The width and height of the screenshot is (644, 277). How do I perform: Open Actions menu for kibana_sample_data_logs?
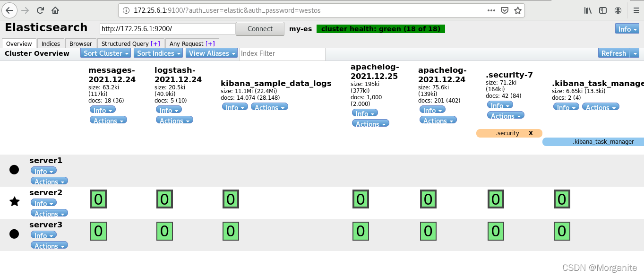pyautogui.click(x=269, y=107)
